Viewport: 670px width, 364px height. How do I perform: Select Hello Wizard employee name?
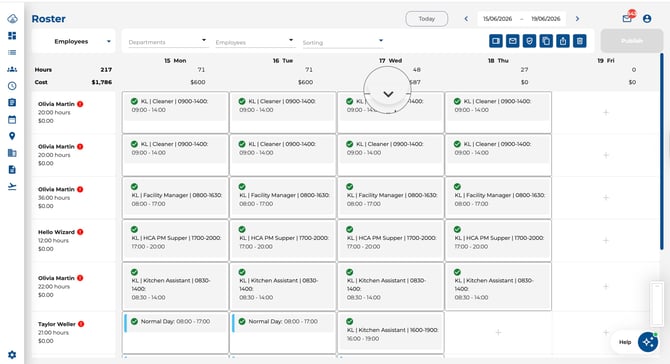point(56,232)
